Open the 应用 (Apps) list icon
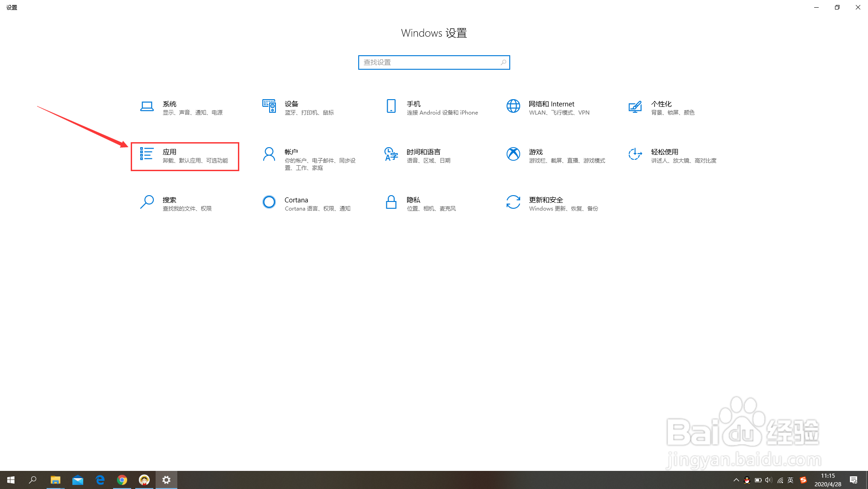The height and width of the screenshot is (489, 868). coord(147,153)
